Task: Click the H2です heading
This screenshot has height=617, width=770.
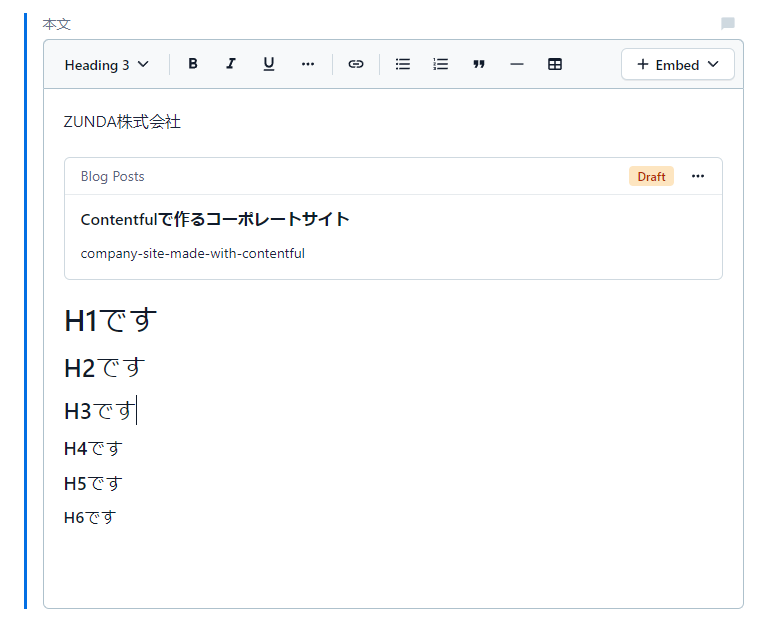Action: [x=105, y=368]
